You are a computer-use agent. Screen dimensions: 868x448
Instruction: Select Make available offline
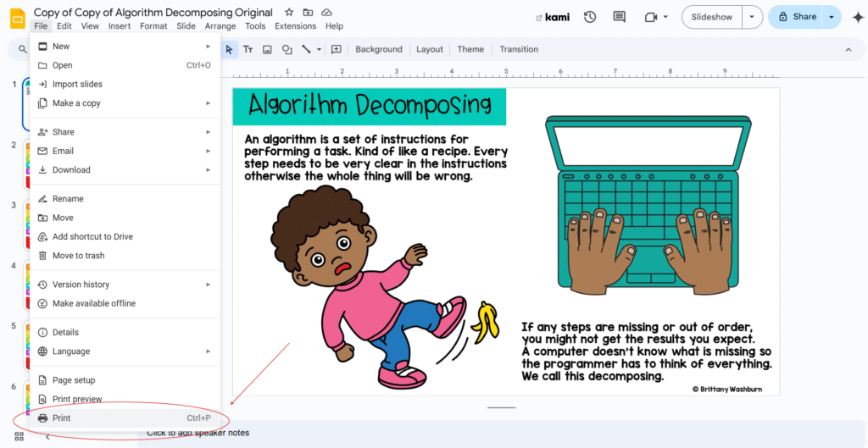(x=125, y=304)
